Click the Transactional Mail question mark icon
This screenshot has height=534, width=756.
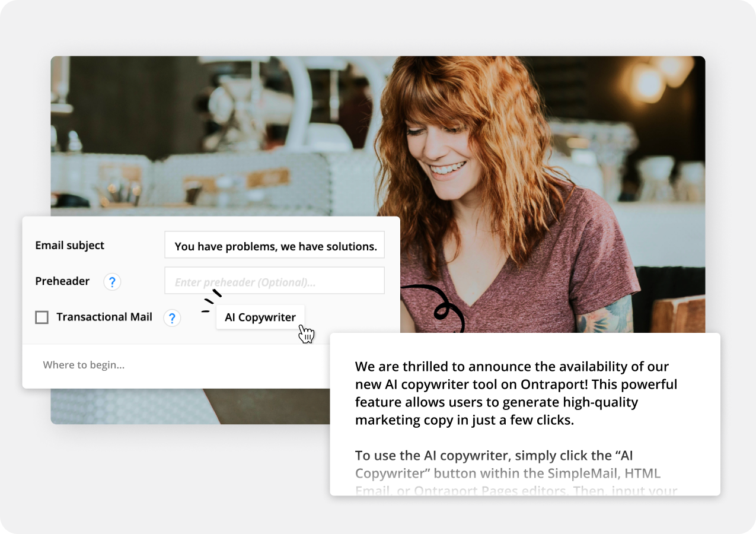point(172,318)
